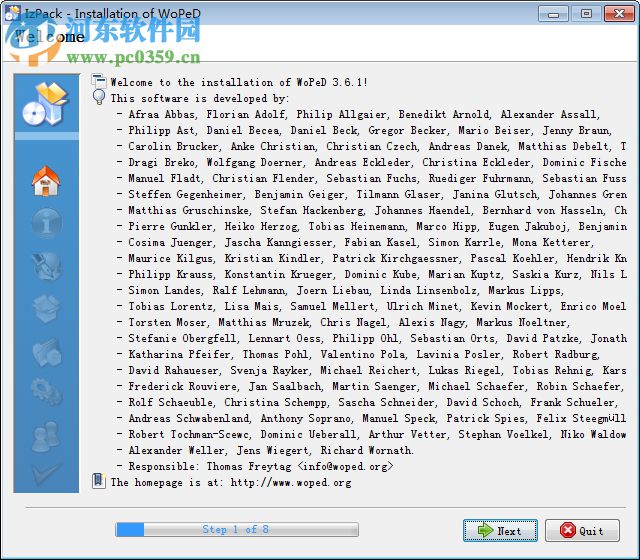
Task: Select the users shortcut step icon
Action: point(46,436)
